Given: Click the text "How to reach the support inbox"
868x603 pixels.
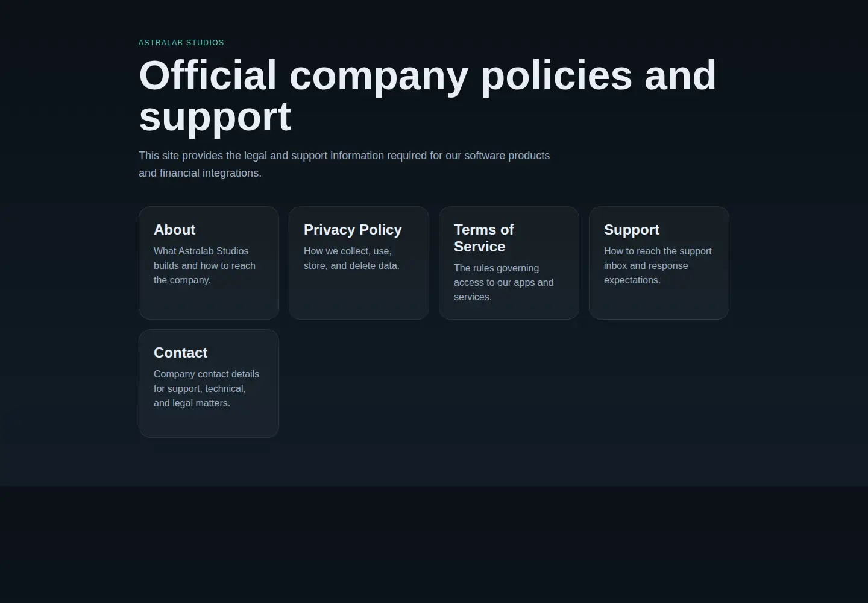Looking at the screenshot, I should [658, 265].
